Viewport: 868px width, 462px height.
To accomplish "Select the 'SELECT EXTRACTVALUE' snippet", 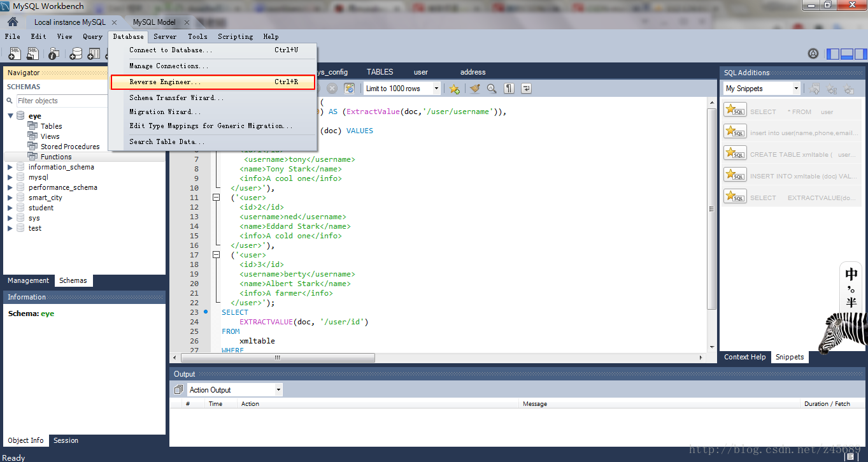I will [x=792, y=197].
